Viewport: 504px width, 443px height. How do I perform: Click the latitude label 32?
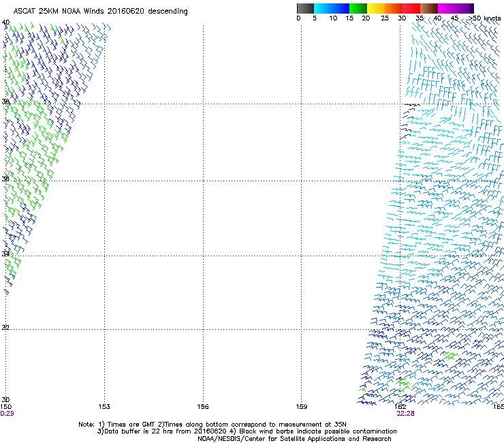5,328
